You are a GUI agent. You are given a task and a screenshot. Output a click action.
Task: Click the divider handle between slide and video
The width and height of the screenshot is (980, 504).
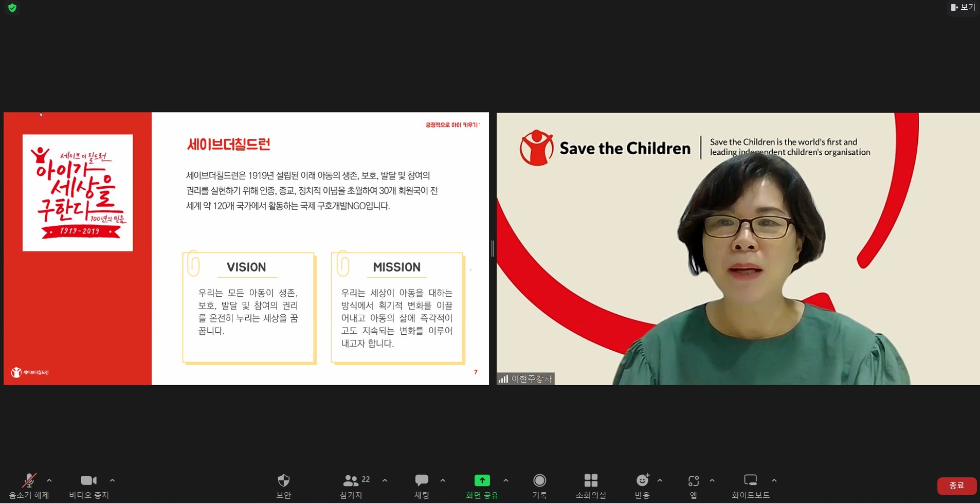click(493, 248)
